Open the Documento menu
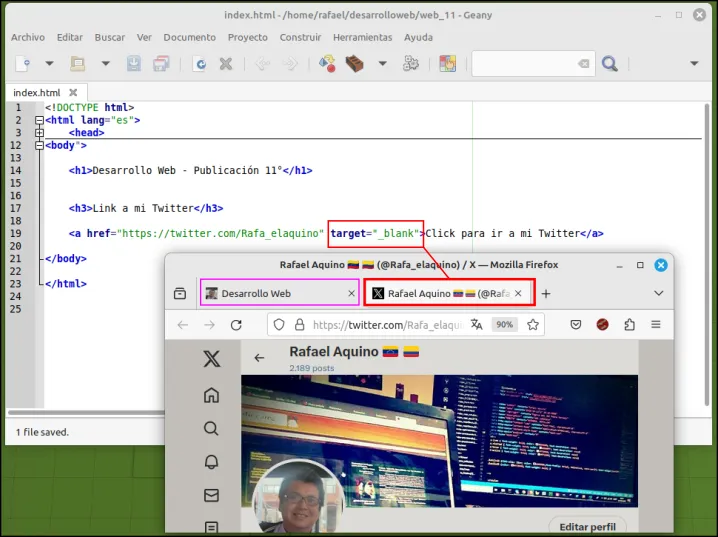 coord(190,38)
